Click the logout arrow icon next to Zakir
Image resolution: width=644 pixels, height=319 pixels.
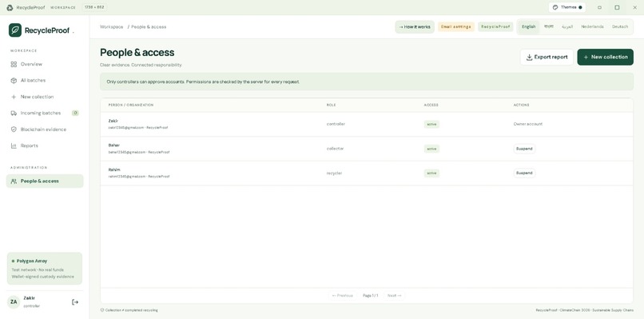tap(75, 301)
